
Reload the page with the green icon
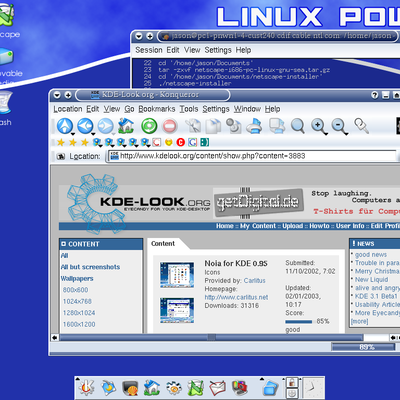[x=149, y=126]
